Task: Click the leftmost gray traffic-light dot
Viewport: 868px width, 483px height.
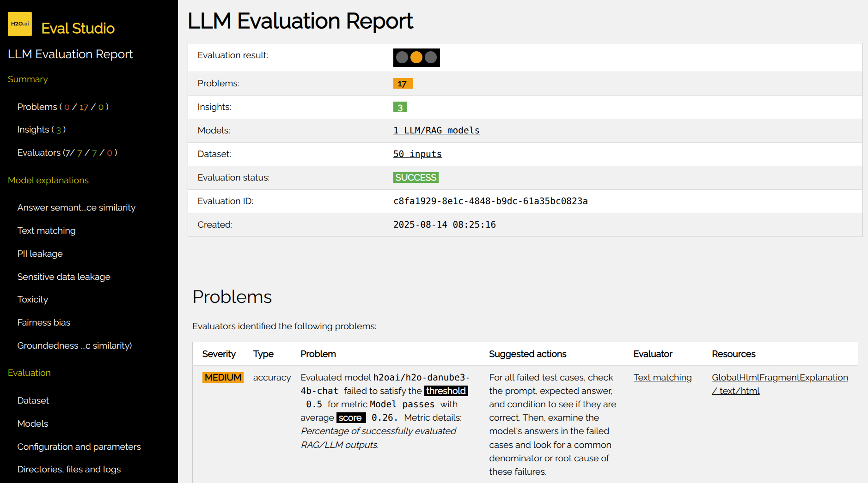Action: tap(402, 57)
